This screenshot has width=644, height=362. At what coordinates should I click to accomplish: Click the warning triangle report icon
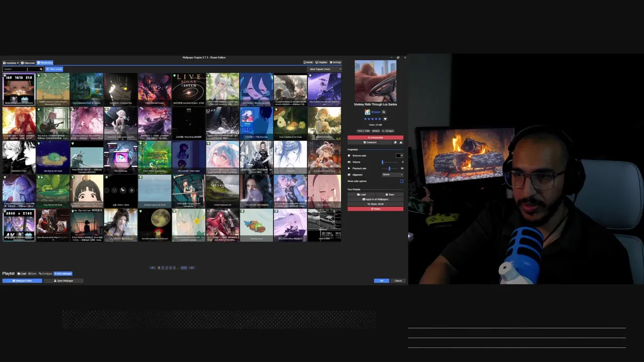[401, 142]
